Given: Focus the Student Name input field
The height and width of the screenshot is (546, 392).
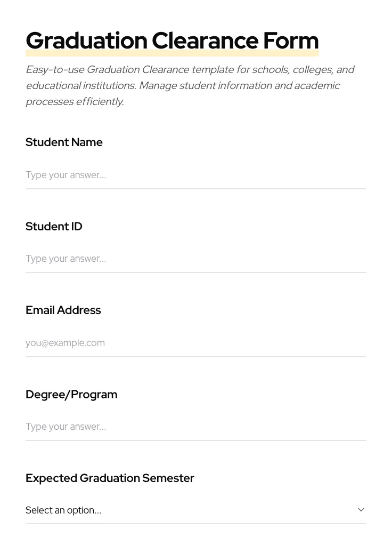Looking at the screenshot, I should point(195,175).
